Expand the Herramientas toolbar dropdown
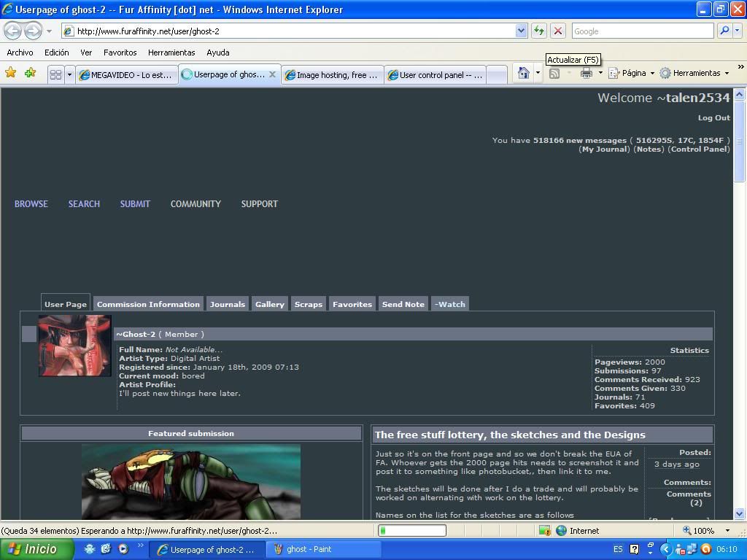The width and height of the screenshot is (747, 560). click(x=694, y=73)
